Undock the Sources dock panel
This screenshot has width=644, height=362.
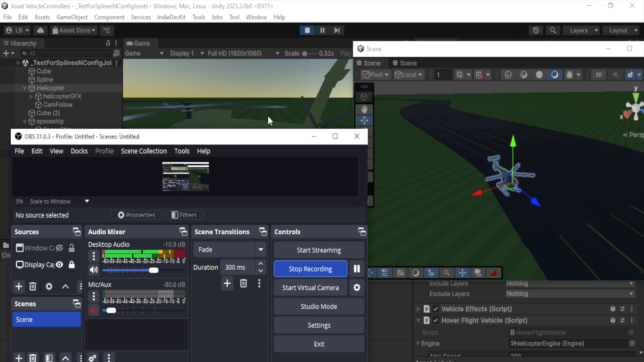(x=77, y=232)
